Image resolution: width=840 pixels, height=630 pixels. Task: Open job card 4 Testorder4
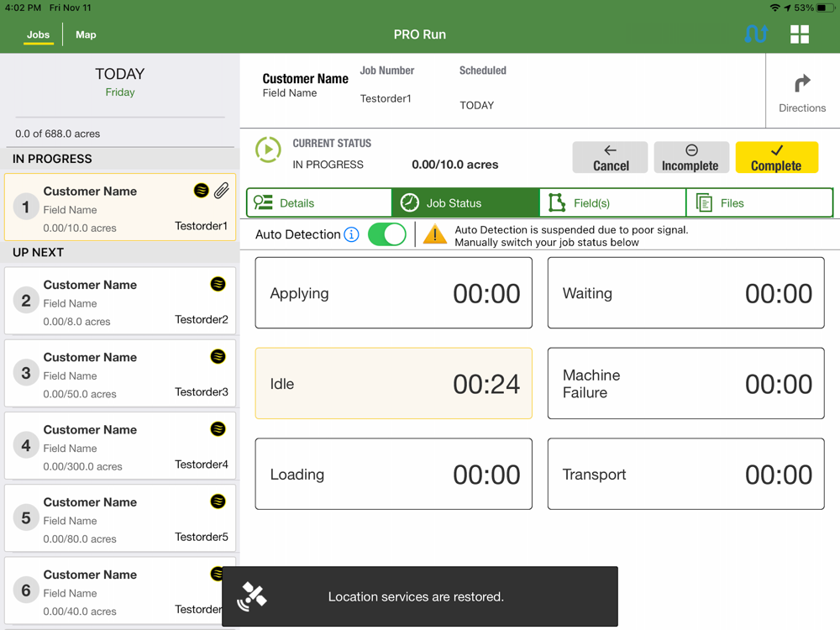point(120,446)
